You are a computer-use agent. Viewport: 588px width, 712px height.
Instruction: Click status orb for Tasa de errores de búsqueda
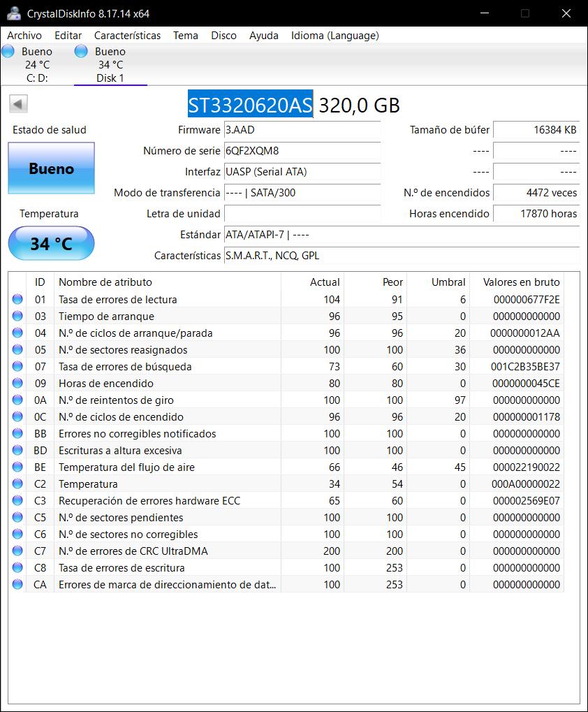[x=17, y=366]
